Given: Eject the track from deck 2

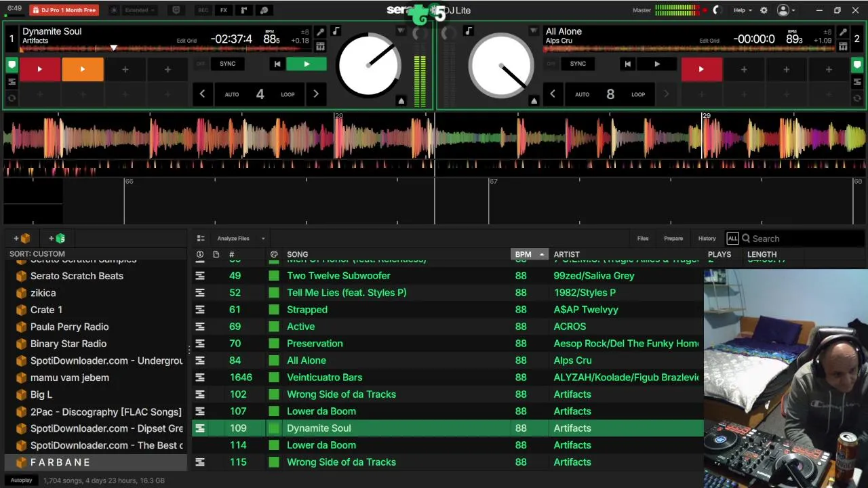Looking at the screenshot, I should (534, 101).
